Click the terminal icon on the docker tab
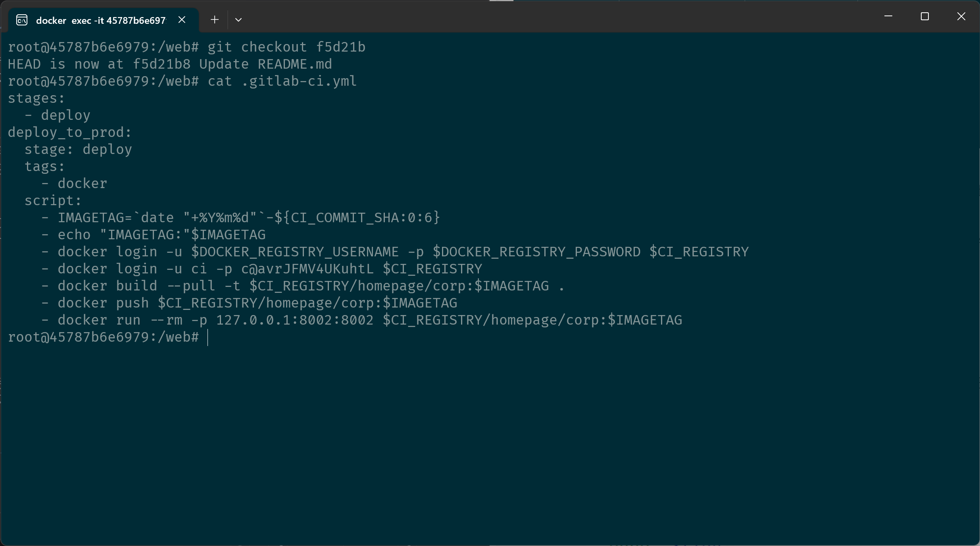980x546 pixels. 22,20
